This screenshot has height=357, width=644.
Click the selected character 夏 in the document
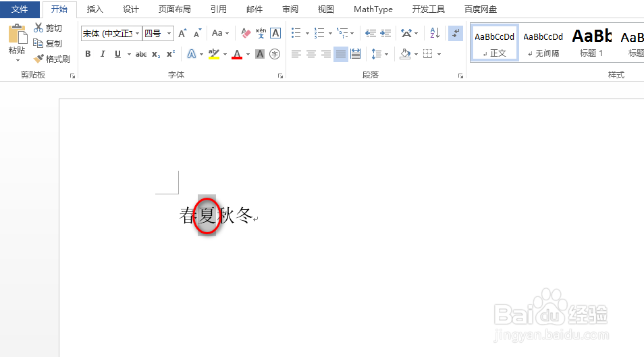pos(207,215)
